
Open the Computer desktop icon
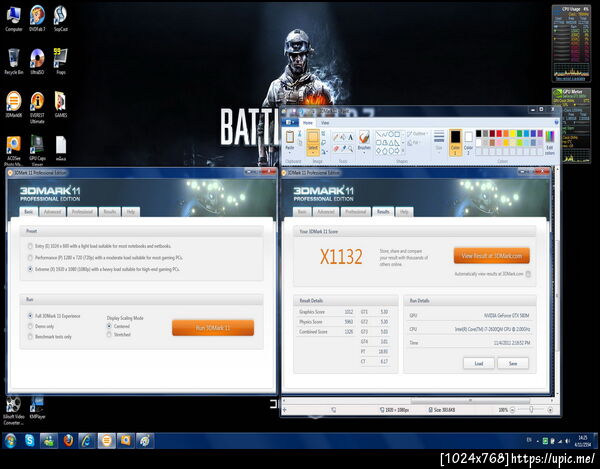tap(13, 18)
